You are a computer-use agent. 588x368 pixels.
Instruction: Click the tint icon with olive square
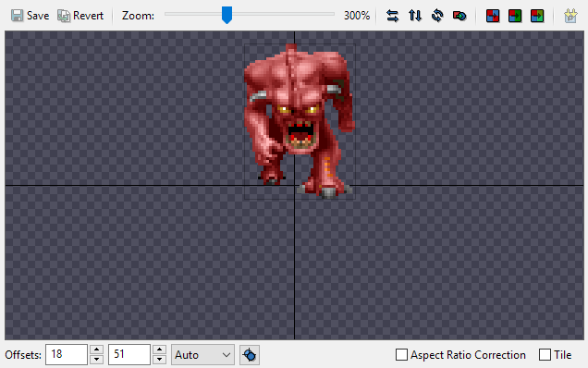point(537,16)
